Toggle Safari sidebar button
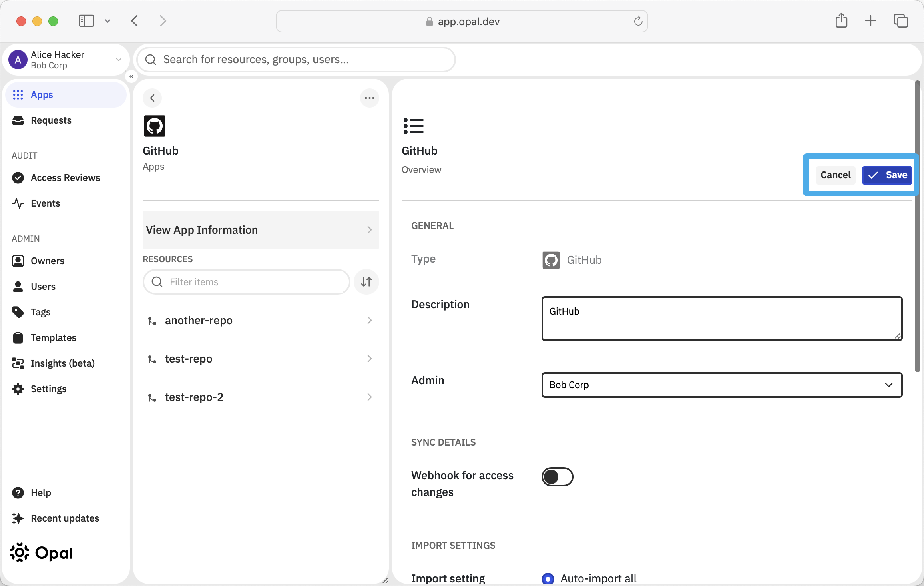The width and height of the screenshot is (924, 586). click(86, 21)
